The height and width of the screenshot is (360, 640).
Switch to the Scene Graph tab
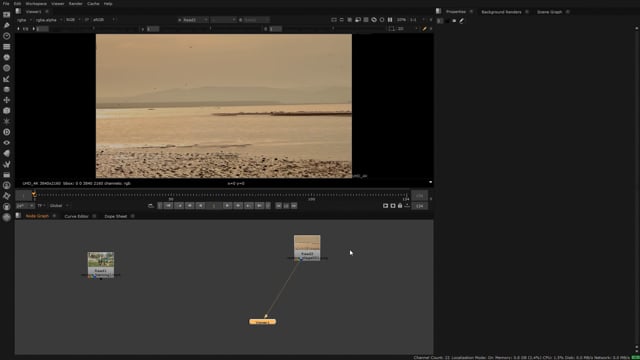549,12
